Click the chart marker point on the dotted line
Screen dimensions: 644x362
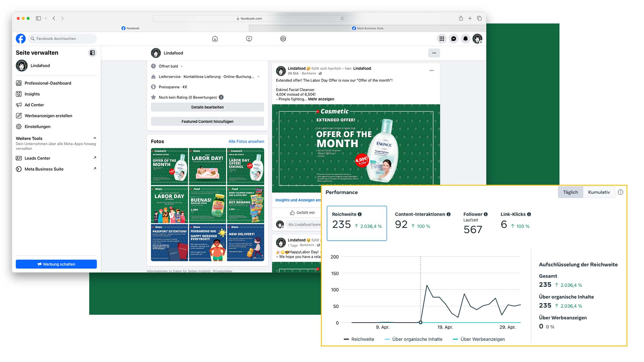(x=420, y=322)
